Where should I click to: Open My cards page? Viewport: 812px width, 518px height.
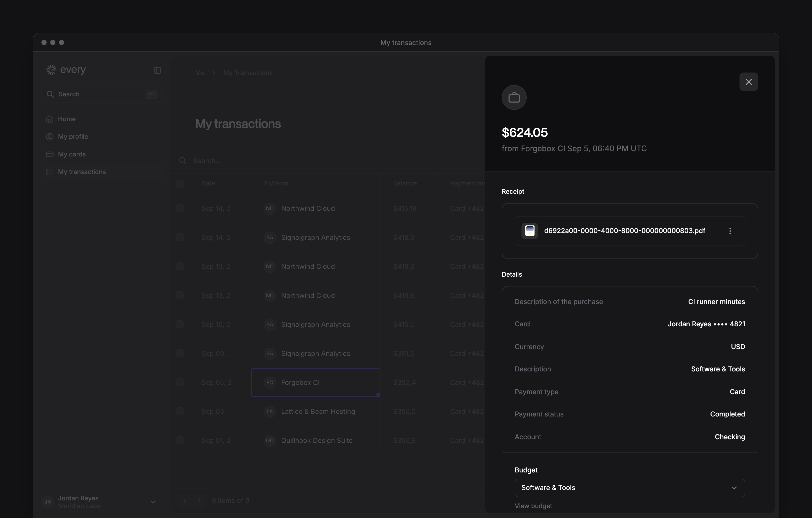pyautogui.click(x=101, y=154)
